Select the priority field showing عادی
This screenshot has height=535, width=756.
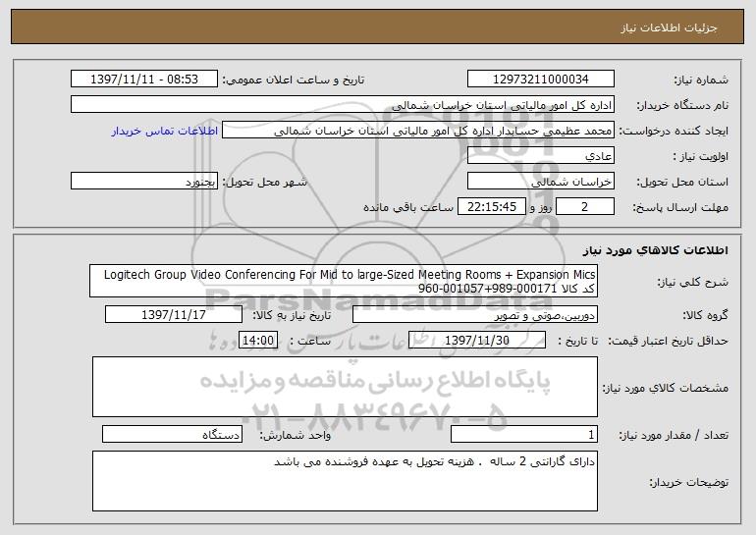tap(540, 156)
